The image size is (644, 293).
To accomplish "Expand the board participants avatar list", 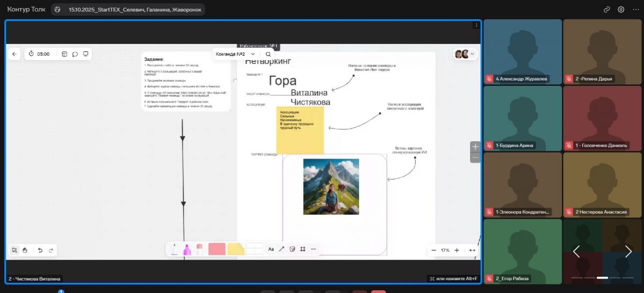I will 465,54.
